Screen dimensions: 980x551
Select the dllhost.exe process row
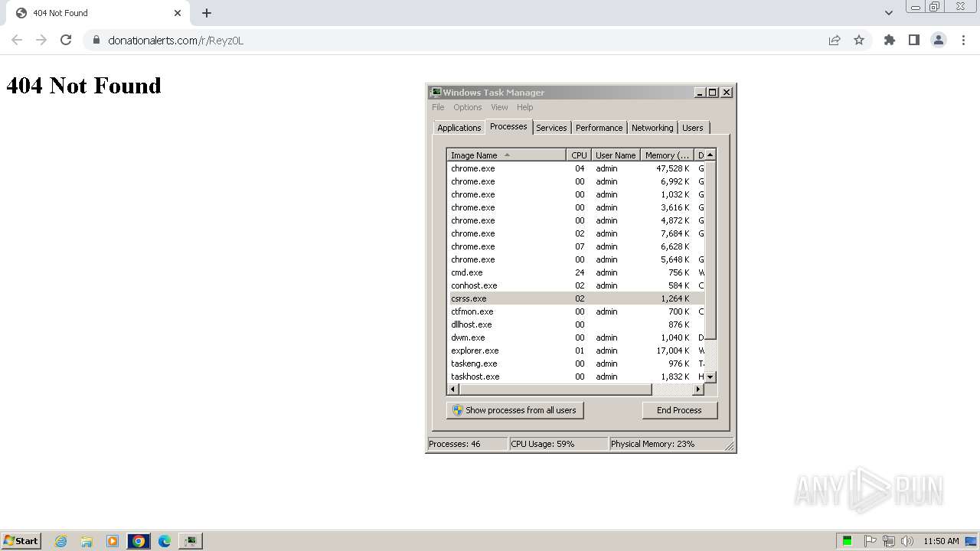(576, 324)
